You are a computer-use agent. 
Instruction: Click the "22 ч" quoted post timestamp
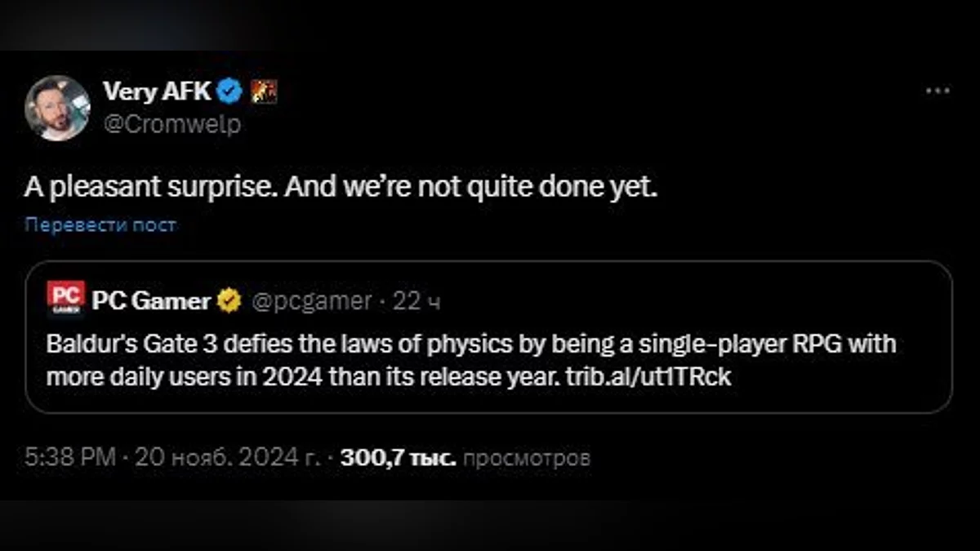click(x=417, y=301)
